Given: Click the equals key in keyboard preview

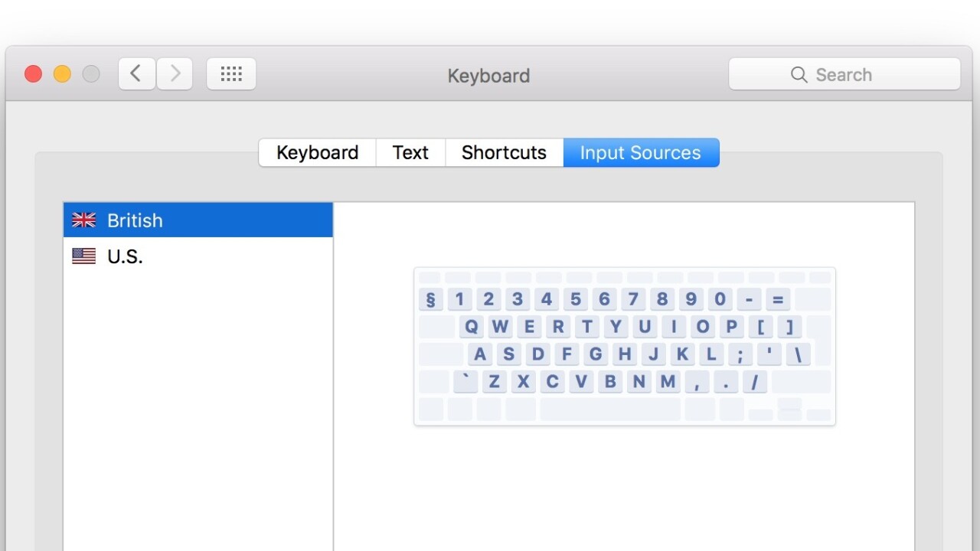Looking at the screenshot, I should 778,299.
